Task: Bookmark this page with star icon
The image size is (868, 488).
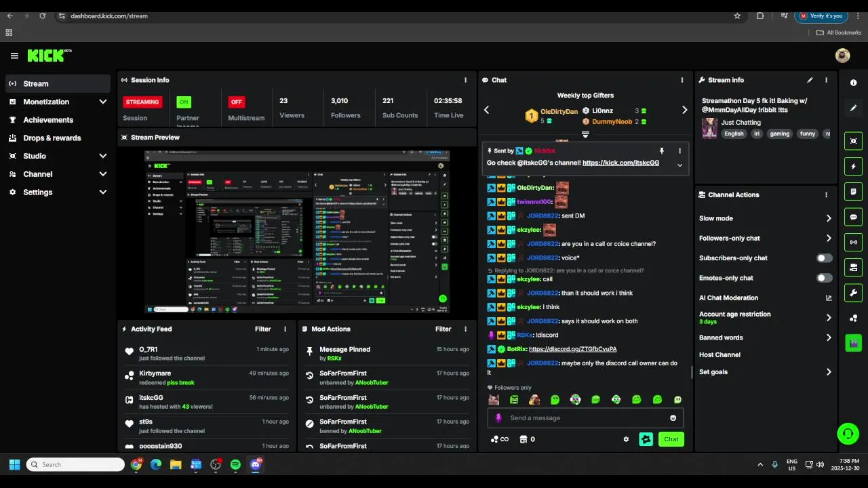Action: click(x=737, y=16)
